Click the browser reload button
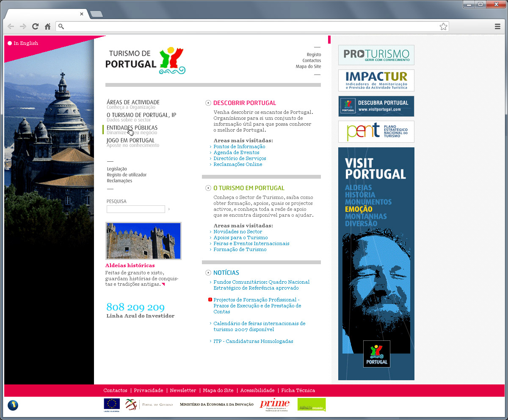The width and height of the screenshot is (508, 420). pos(35,27)
